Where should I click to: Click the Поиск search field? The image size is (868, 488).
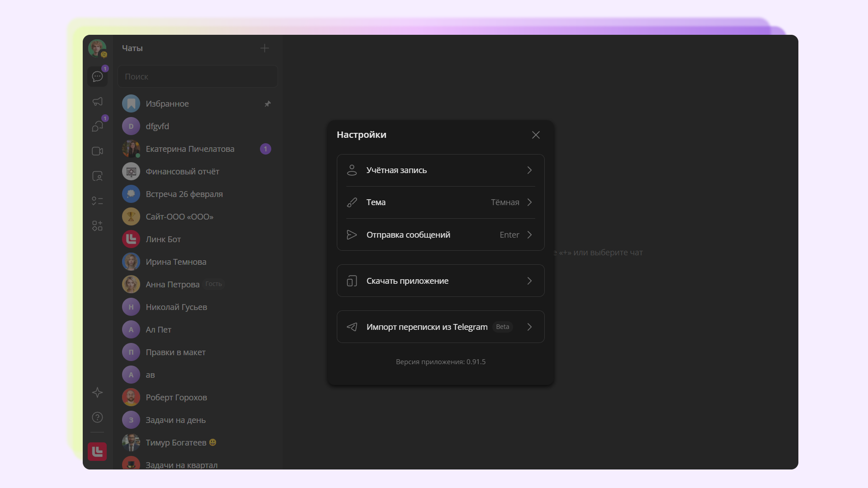(x=198, y=77)
